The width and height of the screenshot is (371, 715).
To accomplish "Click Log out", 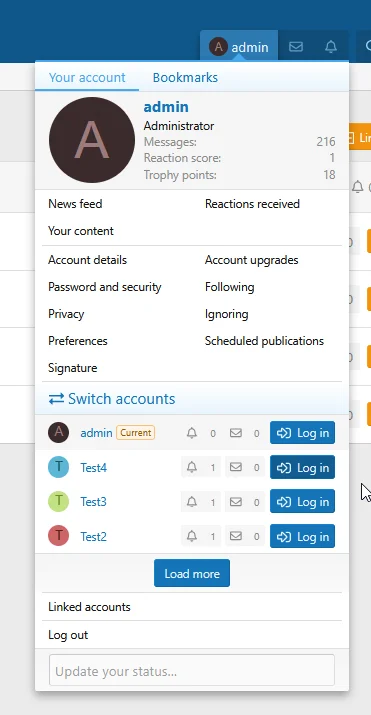I will click(x=68, y=635).
